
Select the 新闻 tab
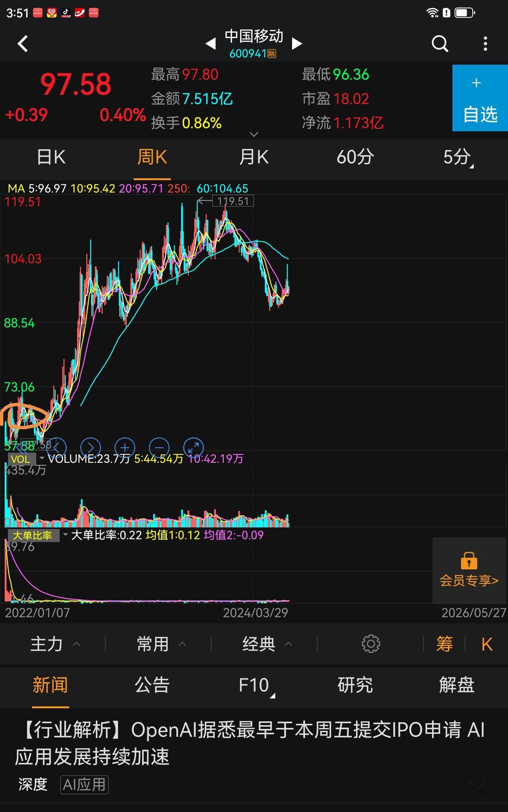point(50,685)
